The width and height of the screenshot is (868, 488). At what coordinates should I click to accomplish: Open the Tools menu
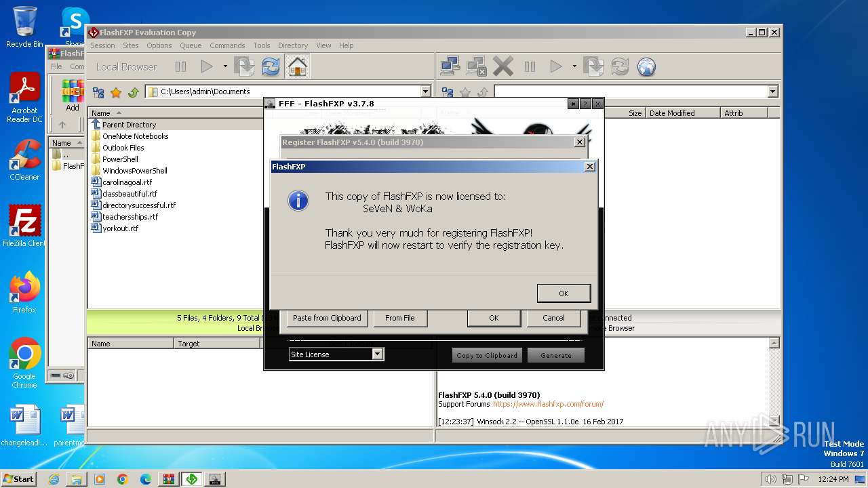click(262, 45)
